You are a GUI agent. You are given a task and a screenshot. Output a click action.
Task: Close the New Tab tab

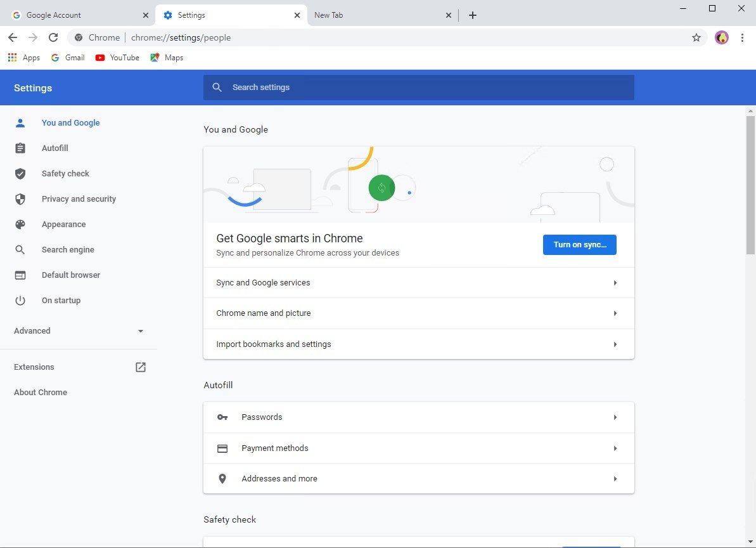click(449, 15)
